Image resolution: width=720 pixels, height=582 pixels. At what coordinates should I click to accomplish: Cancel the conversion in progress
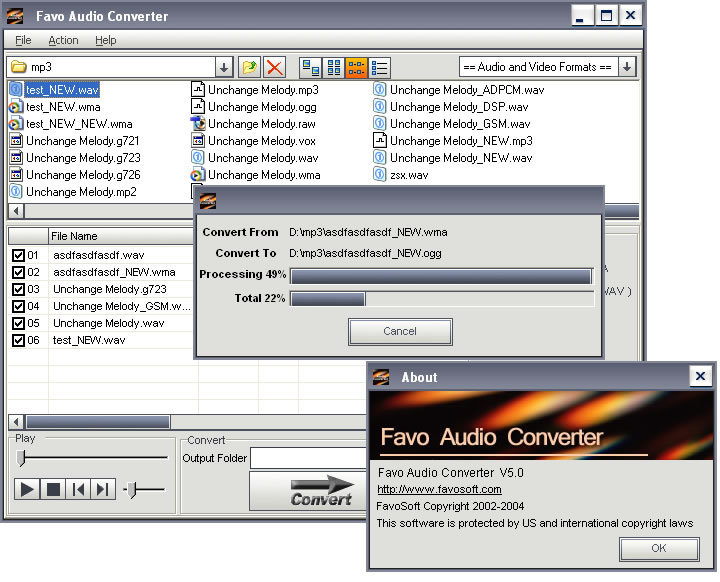400,332
